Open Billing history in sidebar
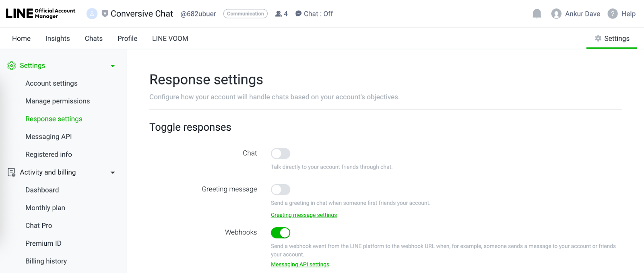The height and width of the screenshot is (273, 644). click(x=46, y=261)
